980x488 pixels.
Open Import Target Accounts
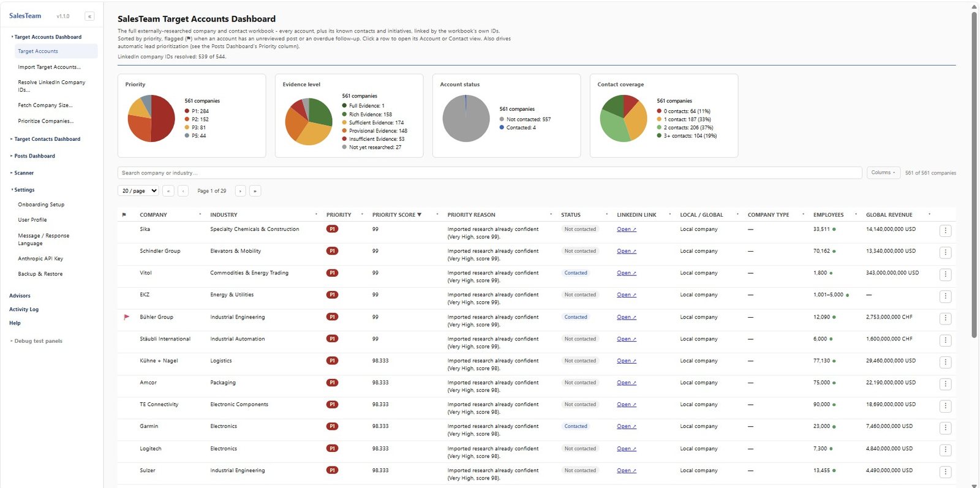point(49,67)
